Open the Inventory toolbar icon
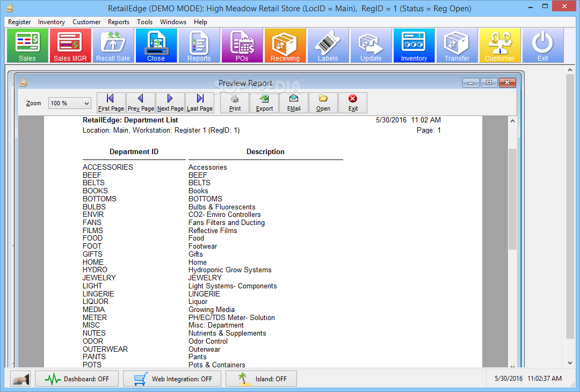 point(414,46)
